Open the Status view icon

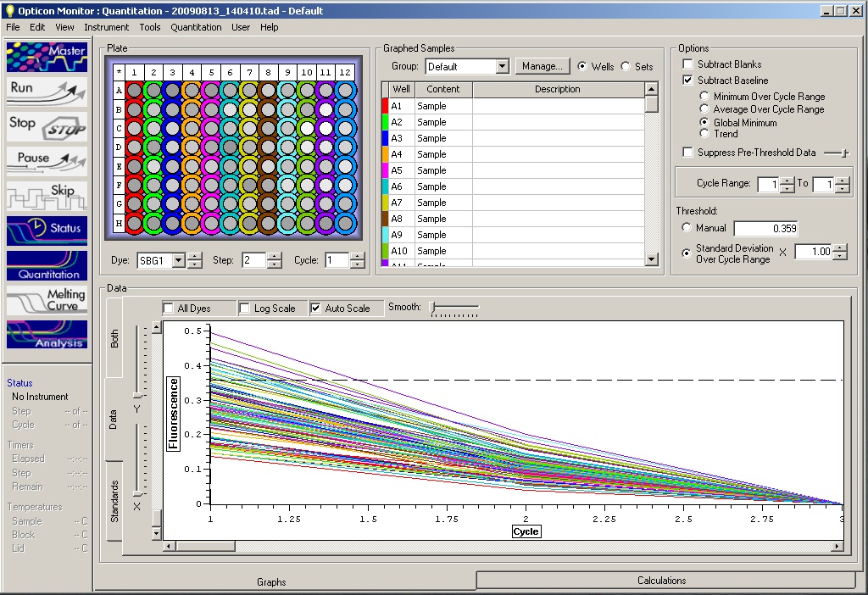(47, 230)
